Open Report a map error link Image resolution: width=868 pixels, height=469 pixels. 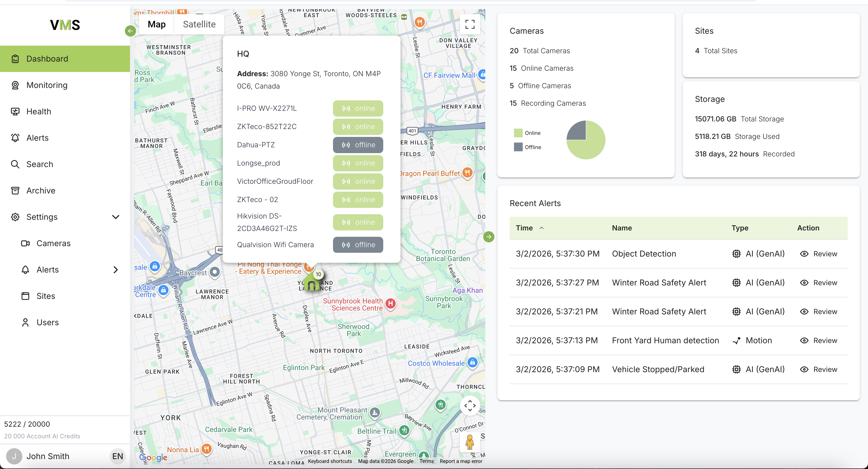[461, 461]
